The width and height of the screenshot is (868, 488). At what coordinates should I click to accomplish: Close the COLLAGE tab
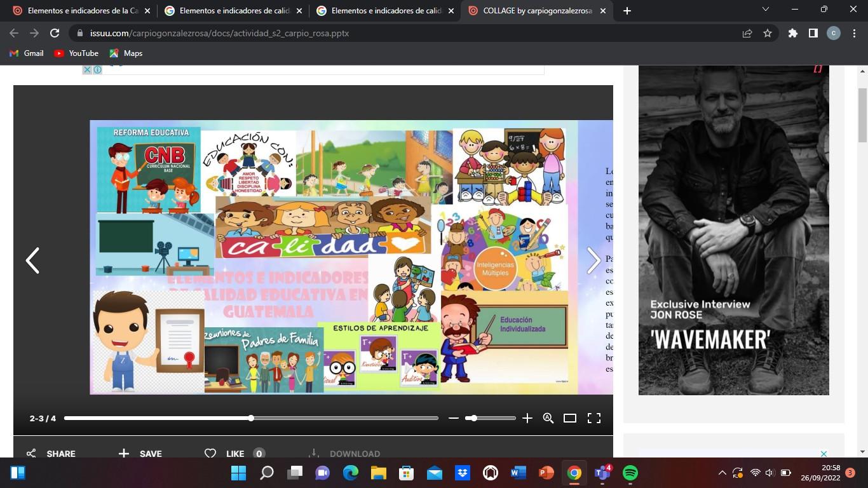tap(603, 11)
